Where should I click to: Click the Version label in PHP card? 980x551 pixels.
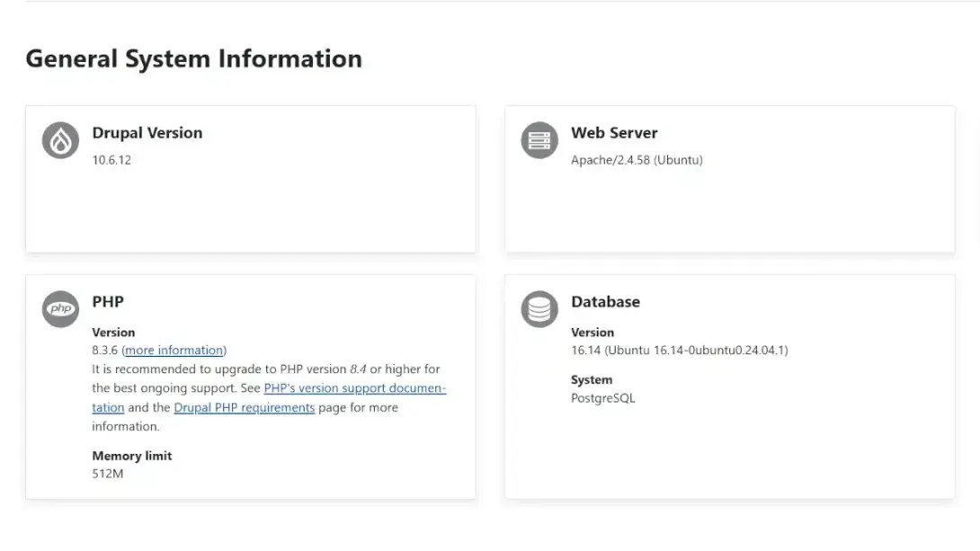click(113, 333)
